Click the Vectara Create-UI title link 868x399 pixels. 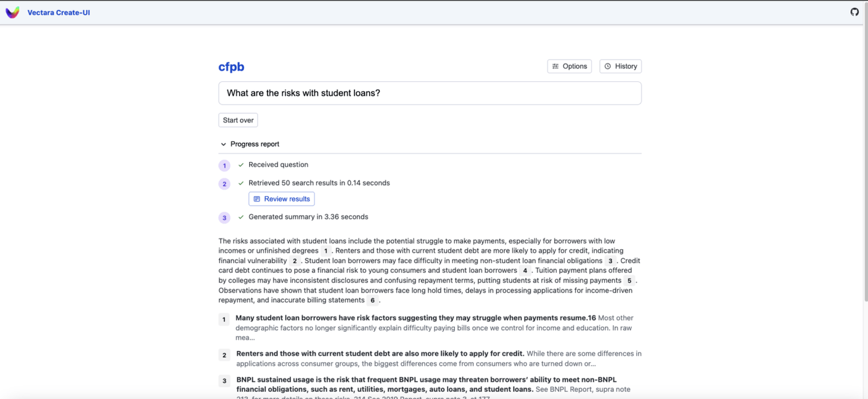click(59, 12)
